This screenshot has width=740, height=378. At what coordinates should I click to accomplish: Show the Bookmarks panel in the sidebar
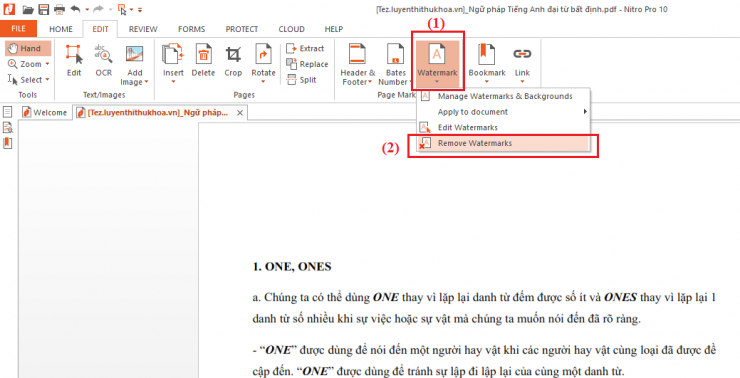point(8,143)
